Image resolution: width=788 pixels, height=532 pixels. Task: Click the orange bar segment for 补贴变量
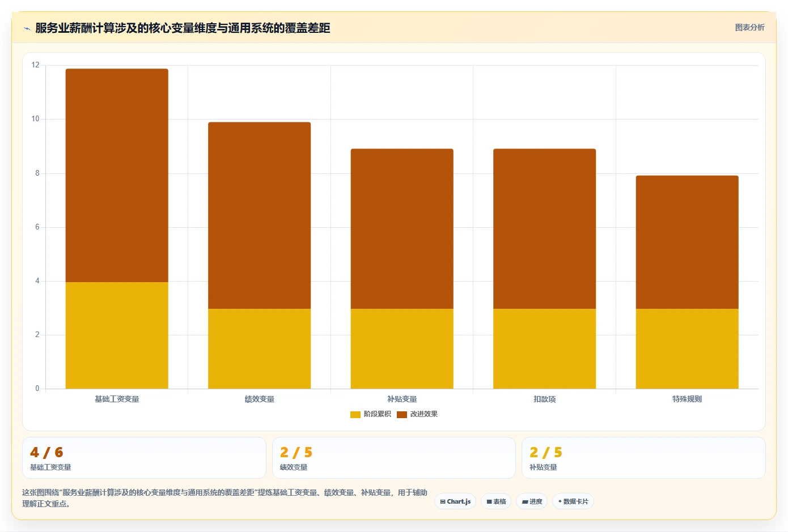pos(402,229)
